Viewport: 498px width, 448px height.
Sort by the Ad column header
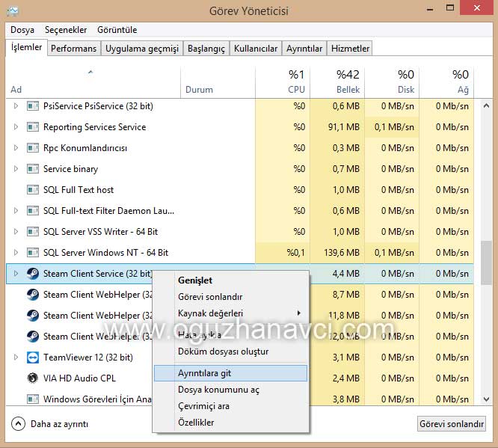pyautogui.click(x=93, y=82)
